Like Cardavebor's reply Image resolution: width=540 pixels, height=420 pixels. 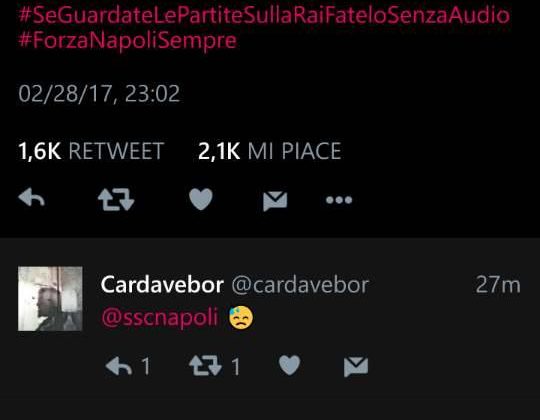click(x=289, y=365)
